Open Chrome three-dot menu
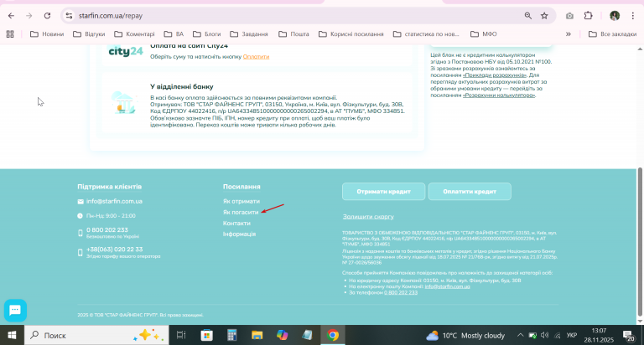Screen dimensions: 644x345 point(633,16)
